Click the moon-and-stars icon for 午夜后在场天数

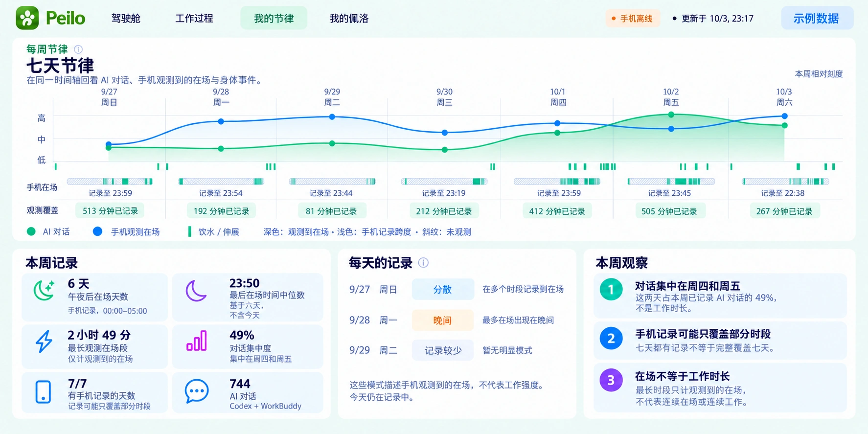[44, 290]
